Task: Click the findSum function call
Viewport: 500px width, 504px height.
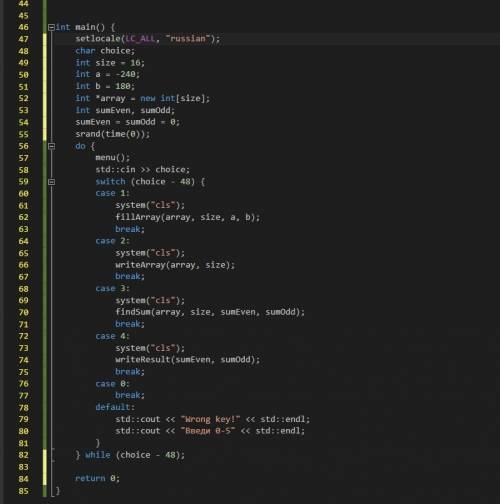Action: coord(210,312)
